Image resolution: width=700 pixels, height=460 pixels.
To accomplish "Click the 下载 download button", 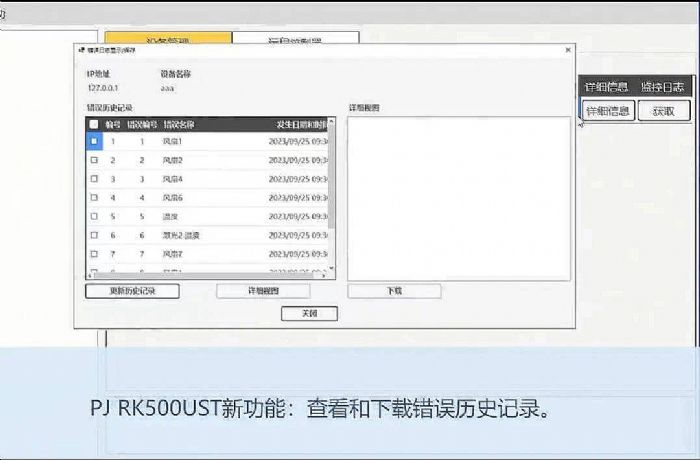I will [395, 291].
